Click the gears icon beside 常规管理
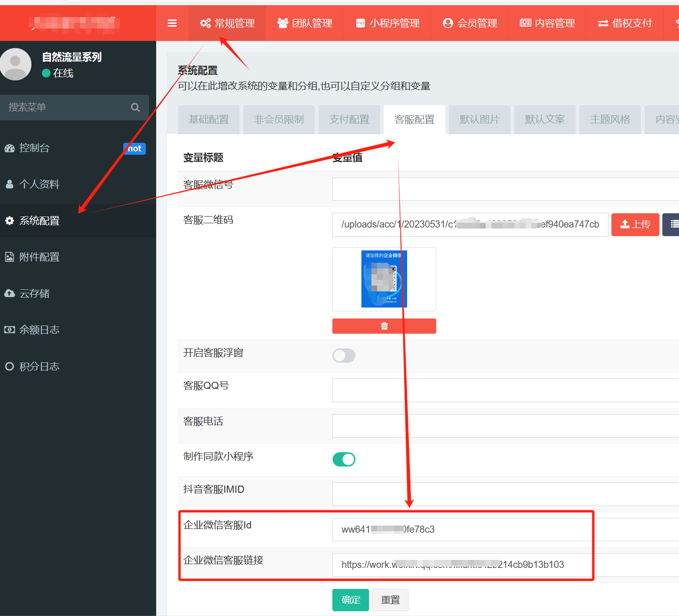The image size is (679, 616). point(205,23)
